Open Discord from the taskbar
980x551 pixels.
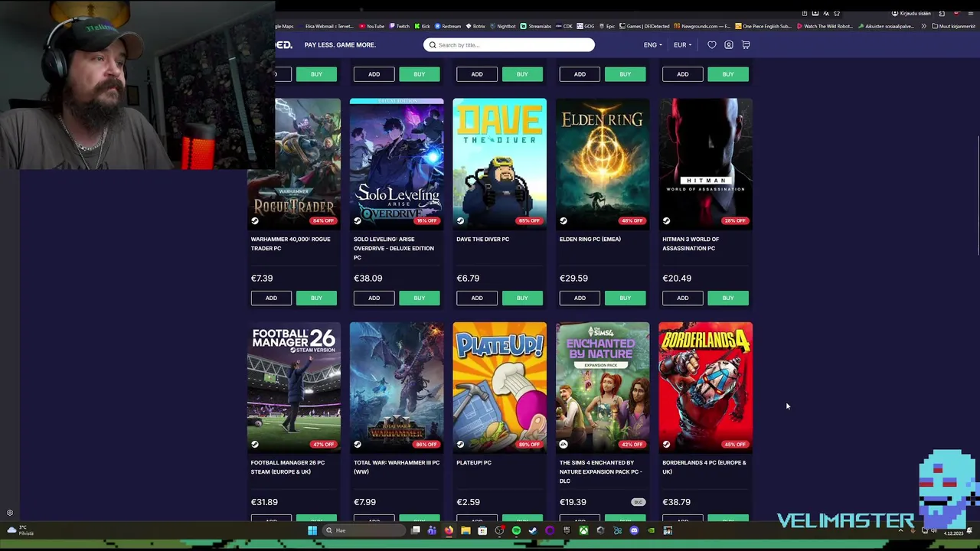click(634, 530)
